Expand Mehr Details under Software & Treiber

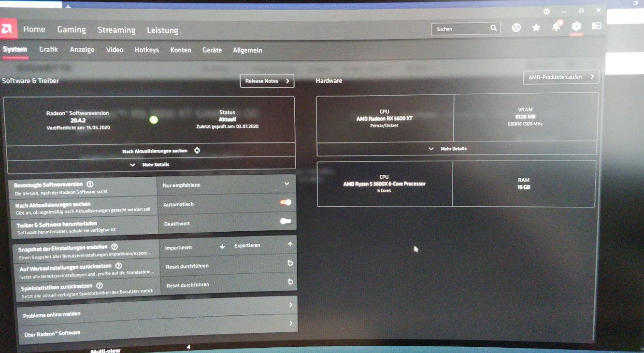(151, 165)
